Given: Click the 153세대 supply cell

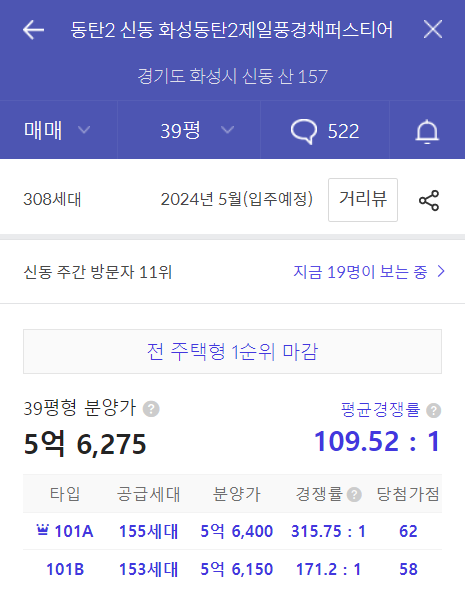Looking at the screenshot, I should (x=148, y=569).
